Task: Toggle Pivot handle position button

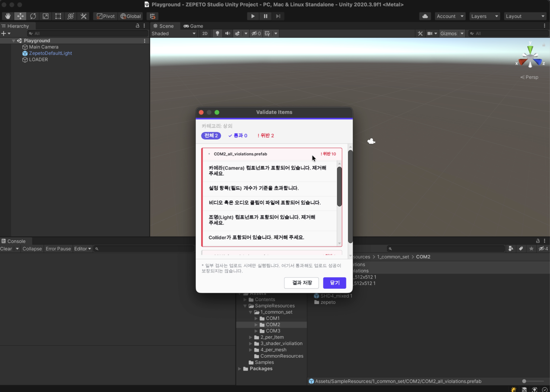Action: point(106,16)
